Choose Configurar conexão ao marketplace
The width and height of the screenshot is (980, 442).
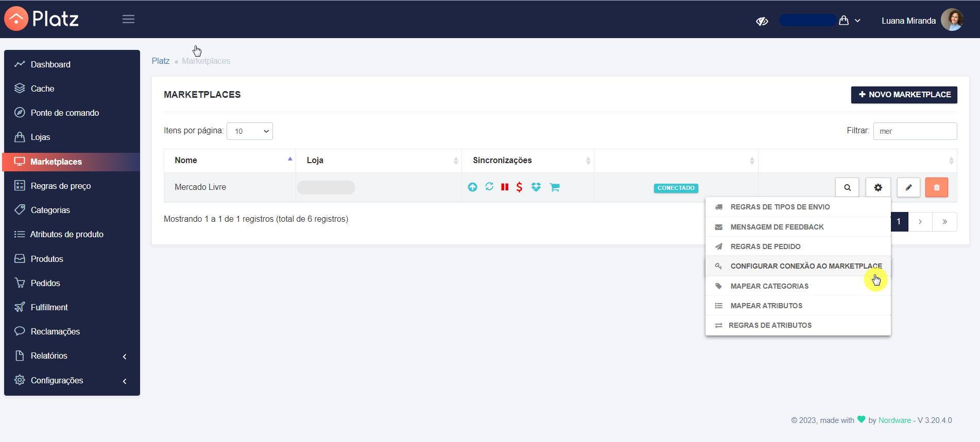coord(798,266)
